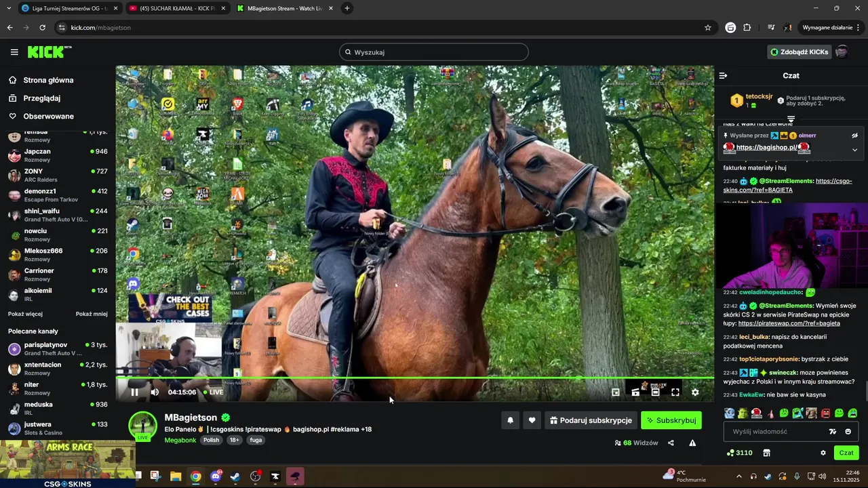
Task: Open the hamburger sidebar menu
Action: tap(14, 52)
